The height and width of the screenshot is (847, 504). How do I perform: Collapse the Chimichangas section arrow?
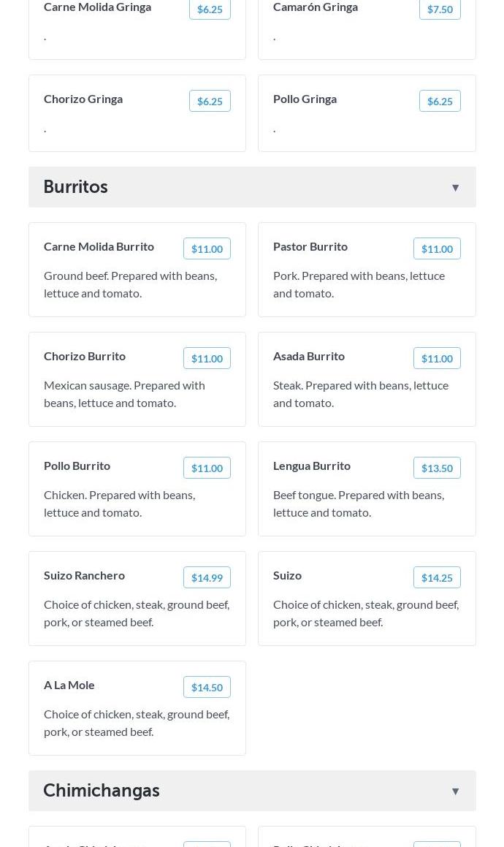tap(455, 791)
